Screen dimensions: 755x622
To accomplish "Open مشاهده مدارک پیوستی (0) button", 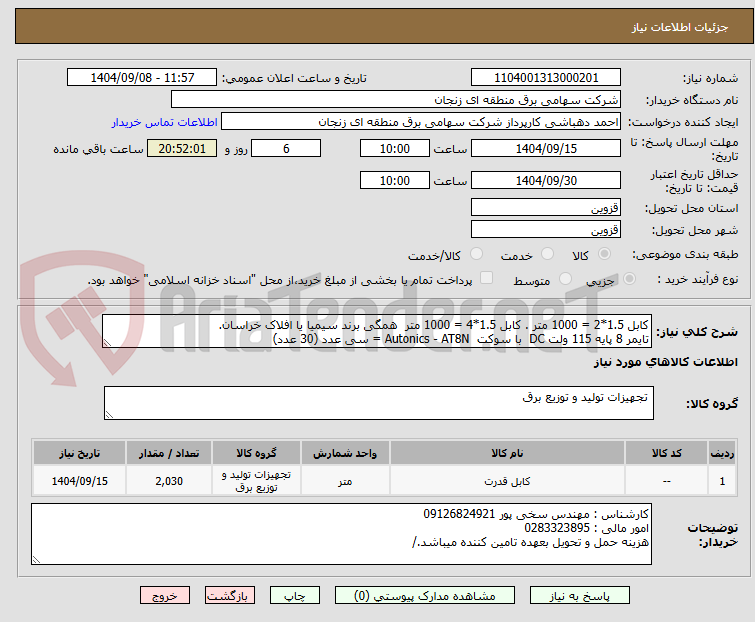I will point(425,596).
